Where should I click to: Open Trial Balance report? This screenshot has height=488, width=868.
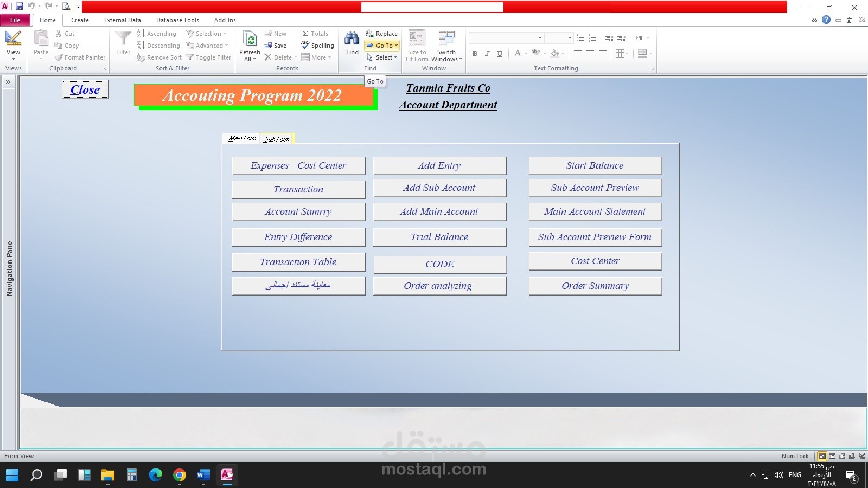[439, 237]
